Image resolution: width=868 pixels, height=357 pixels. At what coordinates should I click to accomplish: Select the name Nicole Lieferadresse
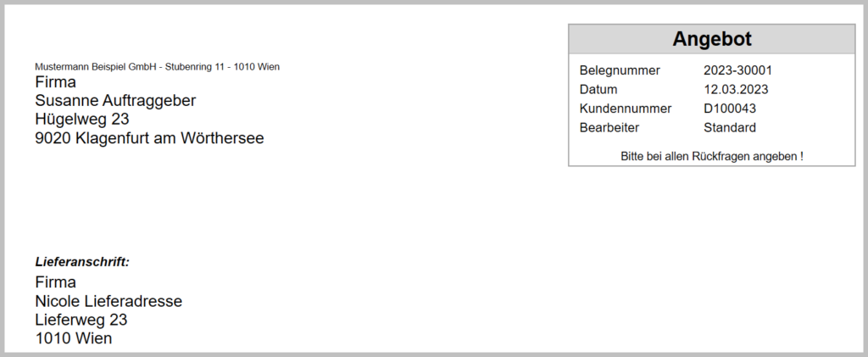click(108, 301)
